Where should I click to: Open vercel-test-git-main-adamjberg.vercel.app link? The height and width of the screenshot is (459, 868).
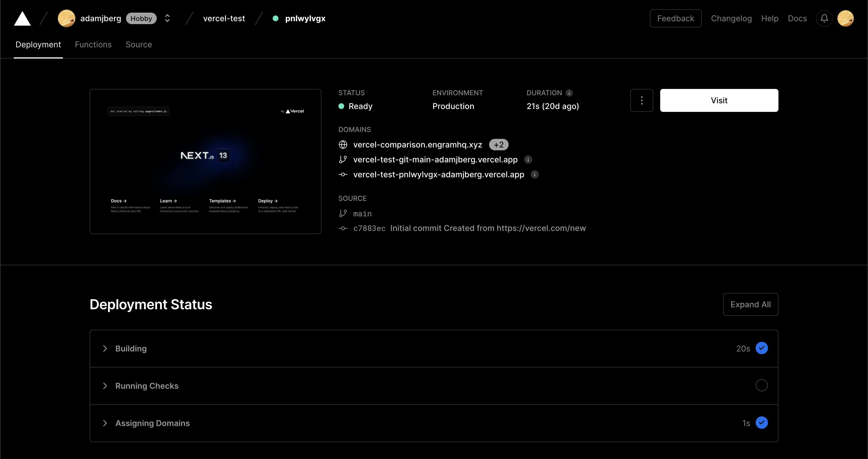(435, 160)
